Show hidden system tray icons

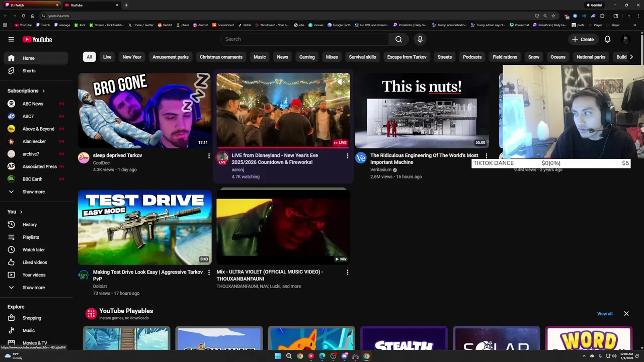click(584, 356)
